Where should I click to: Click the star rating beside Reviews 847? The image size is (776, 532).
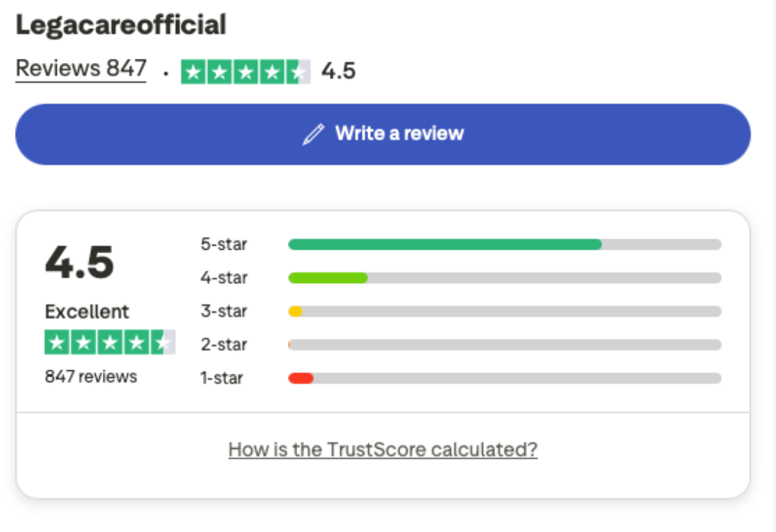tap(245, 72)
